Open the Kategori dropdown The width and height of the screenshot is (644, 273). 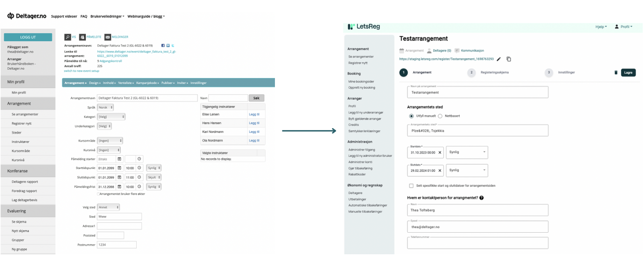111,117
